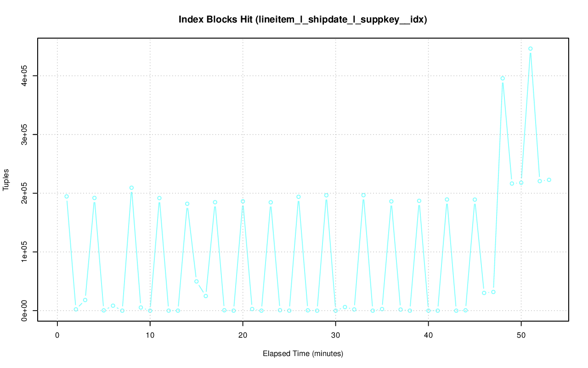Click the '0' x-axis tick label
This screenshot has width=588, height=368.
(x=57, y=335)
